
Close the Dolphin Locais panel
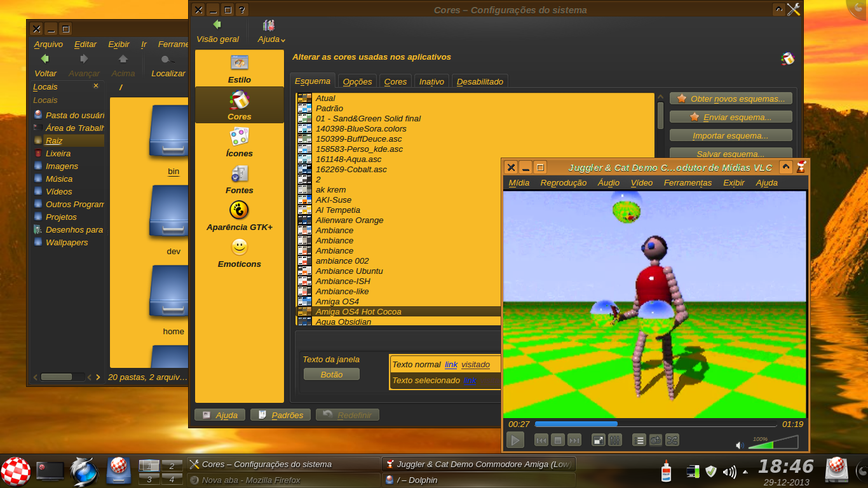(96, 86)
